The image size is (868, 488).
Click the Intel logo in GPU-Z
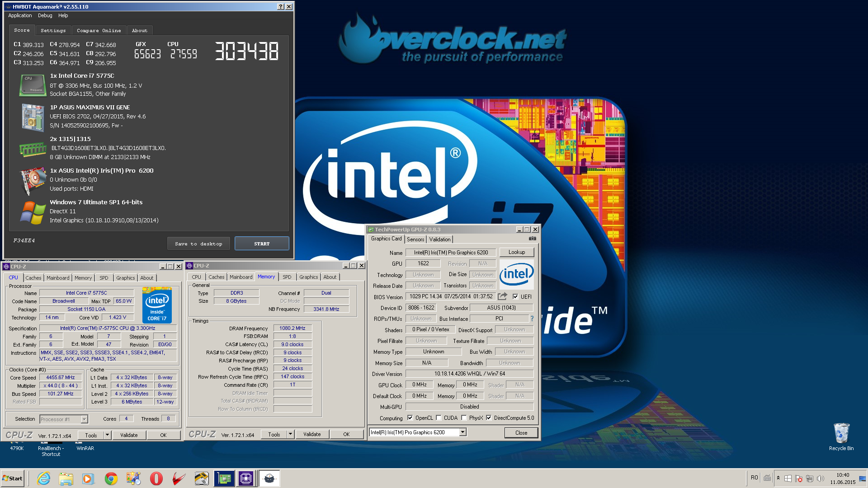coord(516,274)
